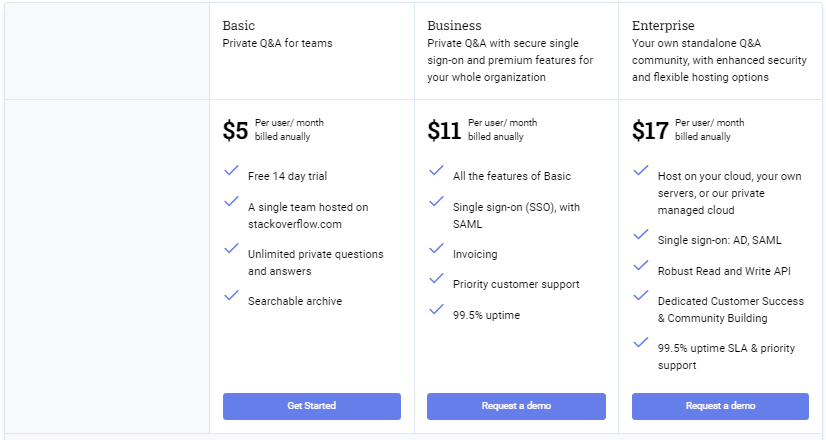Screen dimensions: 826x440
Task: Click the $17 per user price
Action: (651, 130)
